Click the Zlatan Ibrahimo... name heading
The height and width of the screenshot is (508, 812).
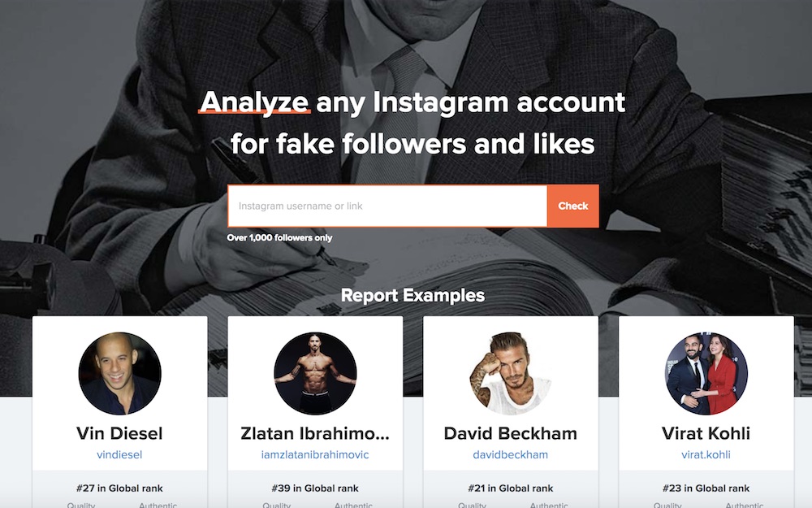click(315, 433)
